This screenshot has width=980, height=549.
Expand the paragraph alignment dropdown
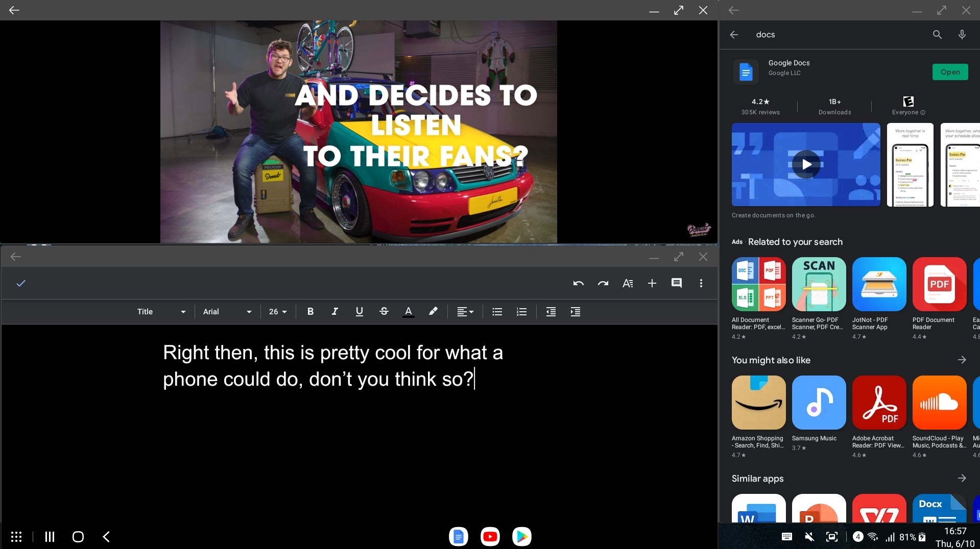click(x=465, y=312)
